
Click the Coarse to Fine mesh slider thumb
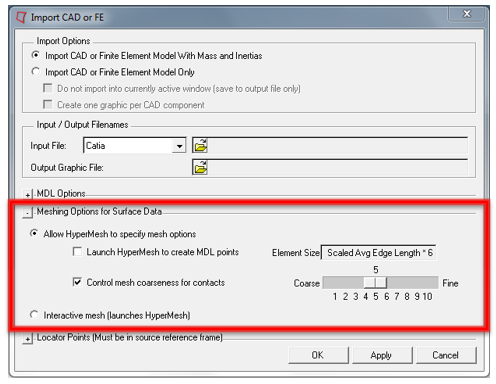pos(375,283)
